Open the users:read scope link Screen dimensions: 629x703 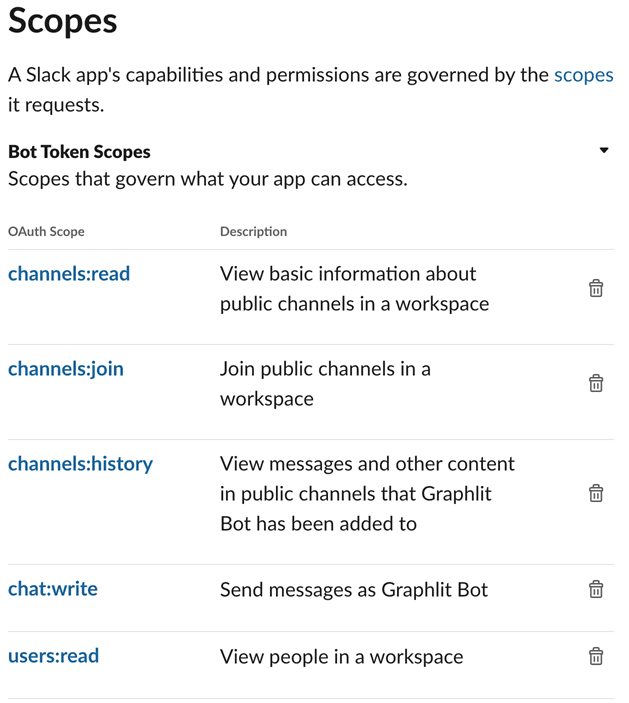point(53,656)
